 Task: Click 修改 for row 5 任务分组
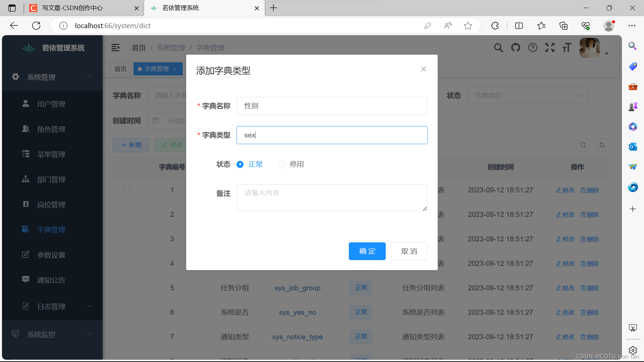(x=565, y=288)
